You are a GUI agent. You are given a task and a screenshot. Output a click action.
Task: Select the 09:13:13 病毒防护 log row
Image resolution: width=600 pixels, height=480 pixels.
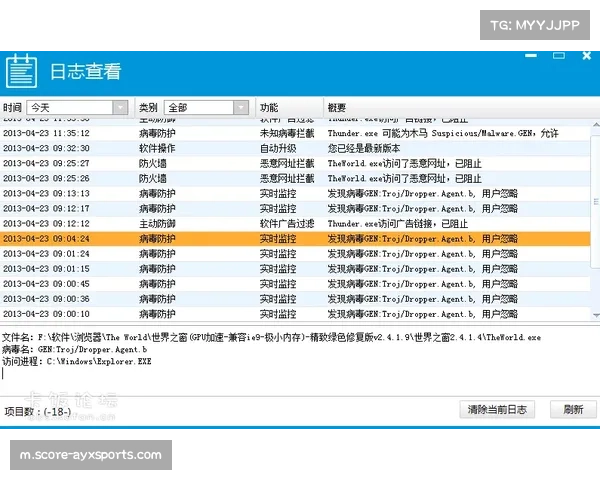point(300,193)
